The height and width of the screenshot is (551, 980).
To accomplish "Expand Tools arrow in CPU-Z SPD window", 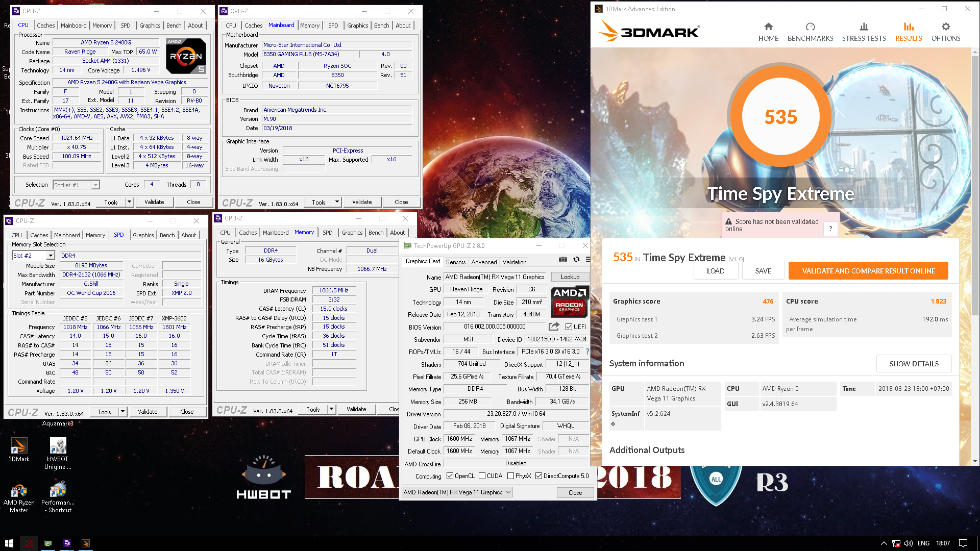I will 122,412.
